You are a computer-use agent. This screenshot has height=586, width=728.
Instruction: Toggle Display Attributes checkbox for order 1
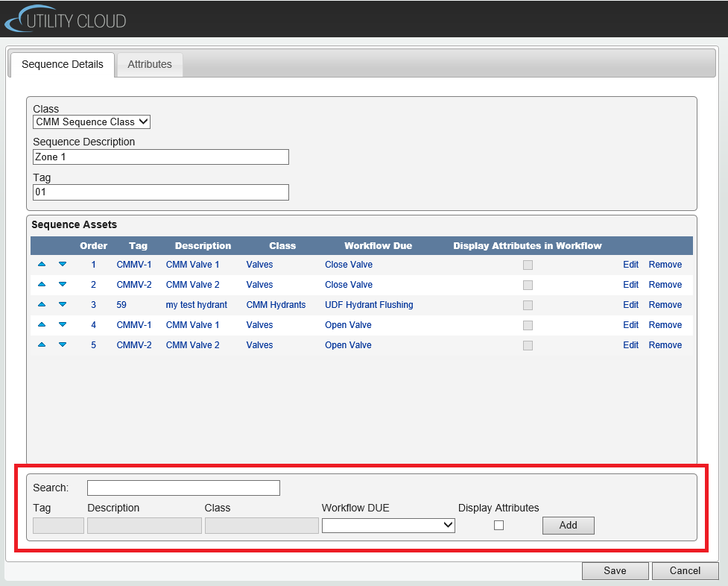pyautogui.click(x=528, y=265)
